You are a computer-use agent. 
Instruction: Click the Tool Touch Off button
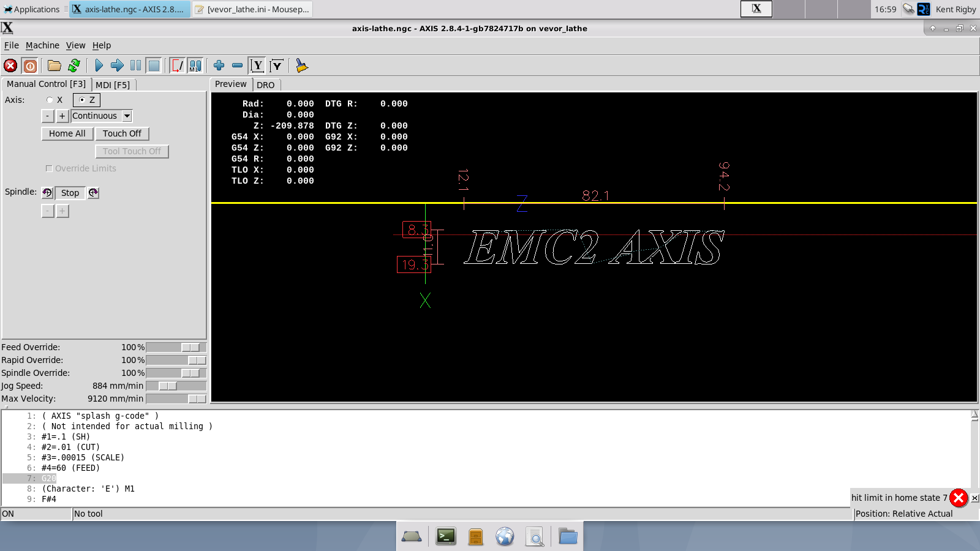click(x=132, y=151)
